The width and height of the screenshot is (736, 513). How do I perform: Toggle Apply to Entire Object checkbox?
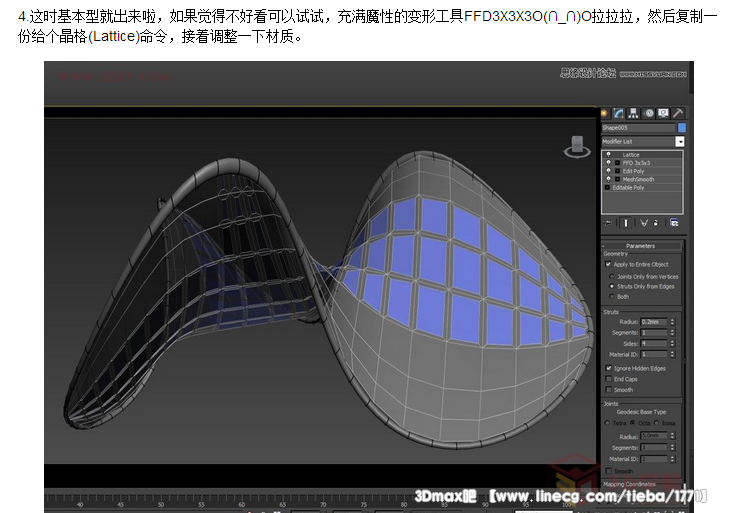pos(609,265)
